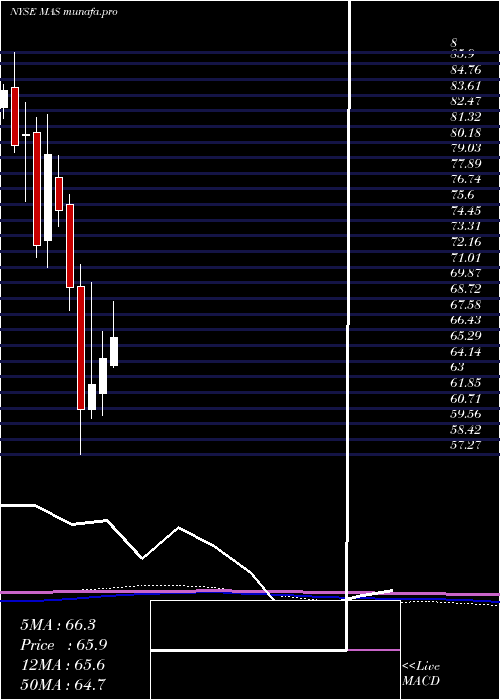The height and width of the screenshot is (700, 500).
Task: Select the 72.16 price axis value
Action: point(466,242)
